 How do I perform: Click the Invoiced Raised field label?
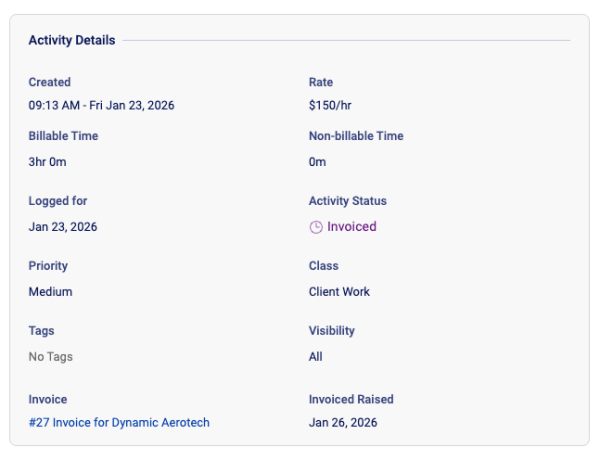click(351, 399)
